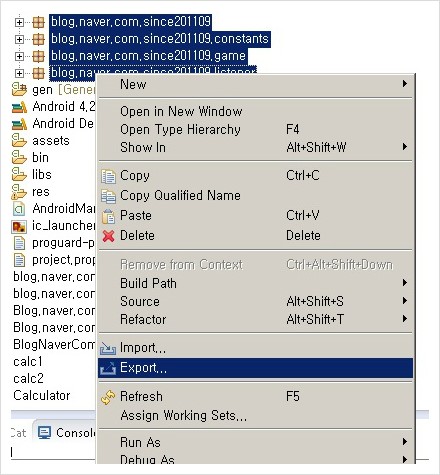Click the bin folder icon
The image size is (440, 475).
(19, 157)
